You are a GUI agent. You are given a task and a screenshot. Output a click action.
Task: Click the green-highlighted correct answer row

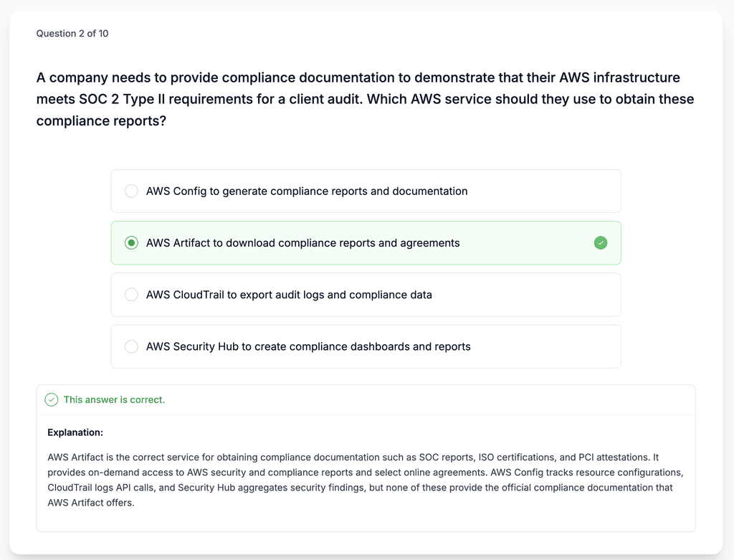[x=366, y=242]
